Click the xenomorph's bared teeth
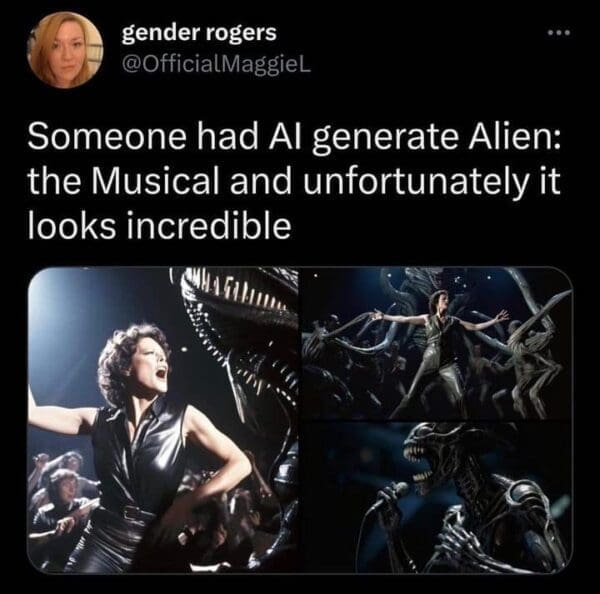600x594 pixels. (x=417, y=461)
